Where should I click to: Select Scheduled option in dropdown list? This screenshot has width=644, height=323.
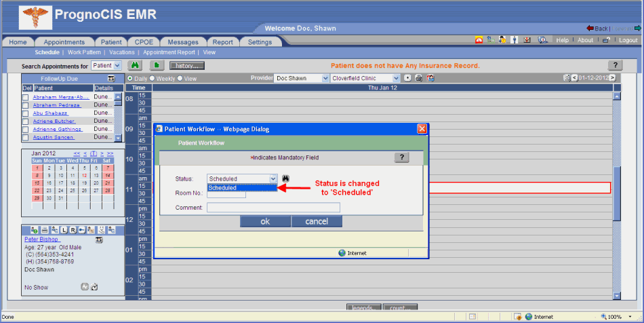(242, 188)
